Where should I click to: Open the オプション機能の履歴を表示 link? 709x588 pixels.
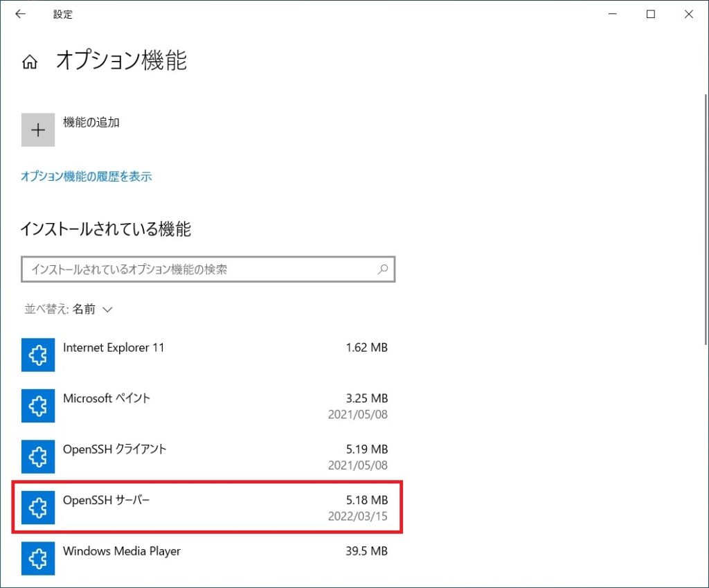(86, 177)
